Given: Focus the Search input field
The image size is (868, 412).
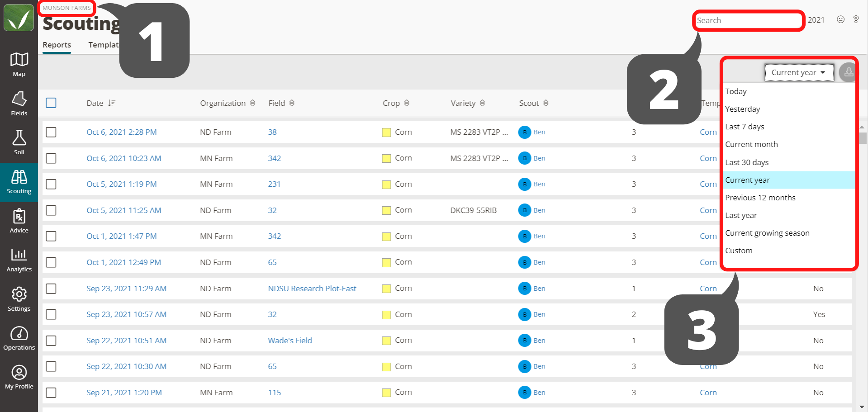Looking at the screenshot, I should point(748,20).
